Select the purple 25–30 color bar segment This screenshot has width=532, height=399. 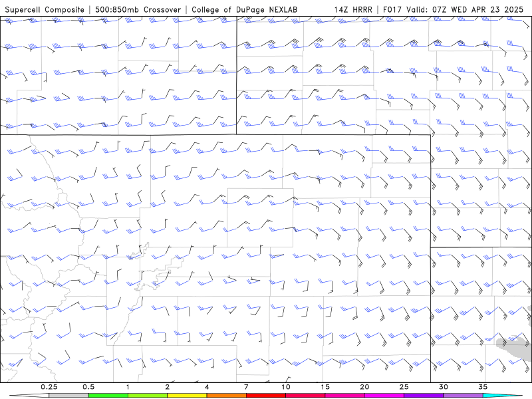tap(424, 396)
